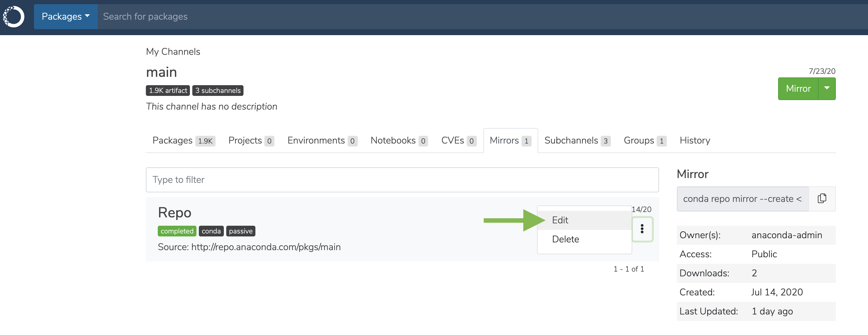Select Delete from the context menu
The width and height of the screenshot is (868, 335).
566,239
